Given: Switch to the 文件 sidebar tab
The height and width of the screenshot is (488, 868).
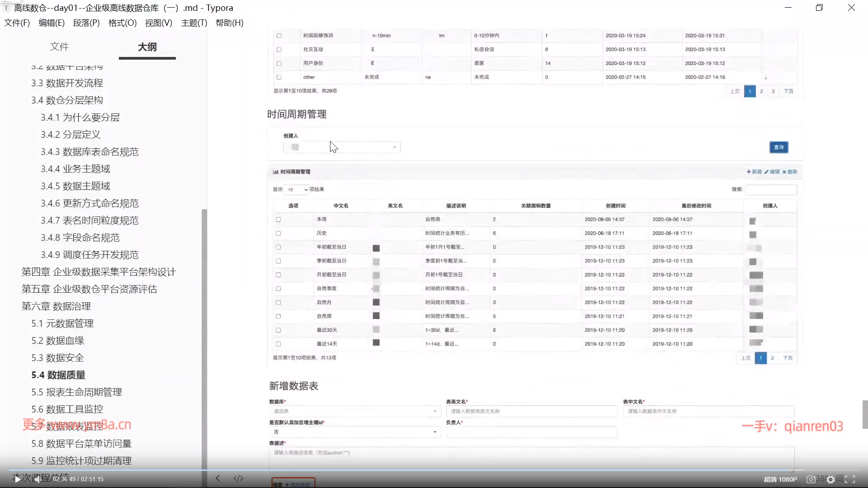Looking at the screenshot, I should [x=59, y=47].
